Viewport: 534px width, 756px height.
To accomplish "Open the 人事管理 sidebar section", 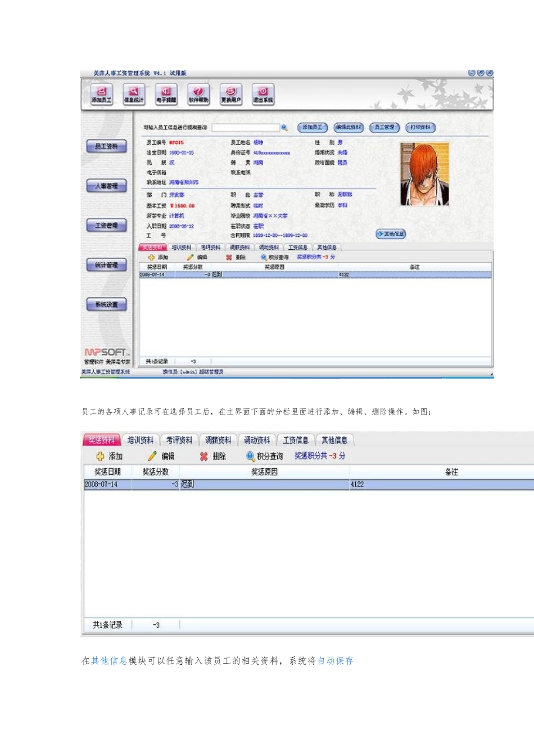I will coord(106,186).
